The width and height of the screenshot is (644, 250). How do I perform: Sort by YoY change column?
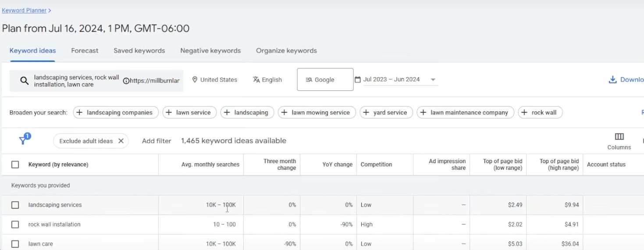tap(337, 164)
